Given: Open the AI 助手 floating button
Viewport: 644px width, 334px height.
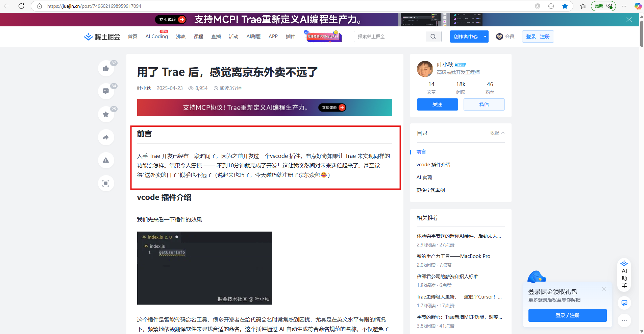Looking at the screenshot, I should point(624,275).
